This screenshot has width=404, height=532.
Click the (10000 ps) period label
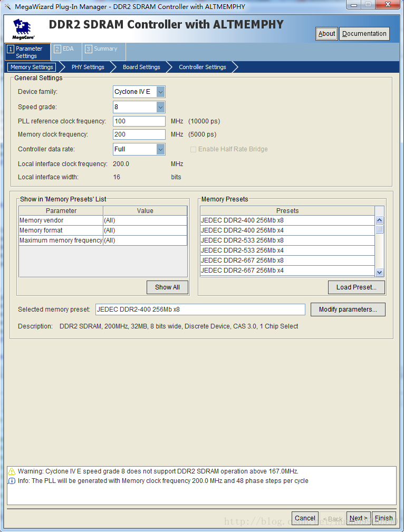204,121
